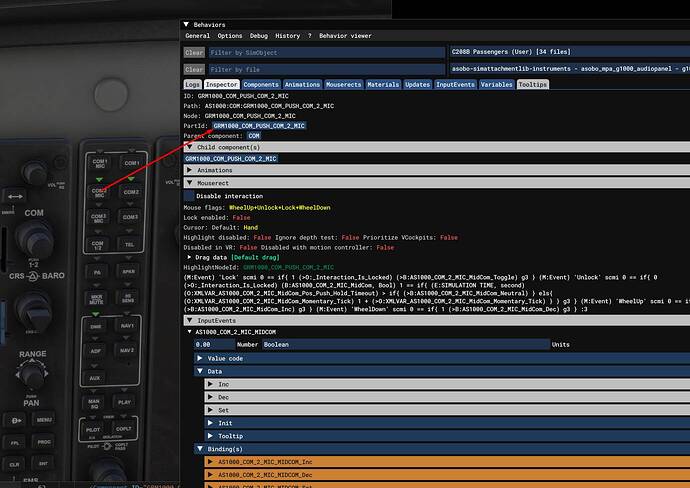Click the GRM1000_COM_PUSH_COM_2_MIC child component button

click(231, 158)
